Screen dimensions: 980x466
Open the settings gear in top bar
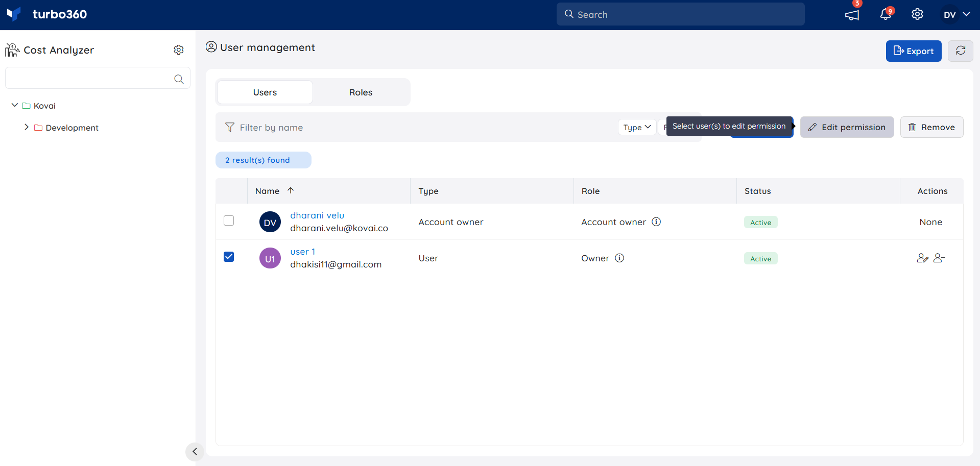[917, 14]
